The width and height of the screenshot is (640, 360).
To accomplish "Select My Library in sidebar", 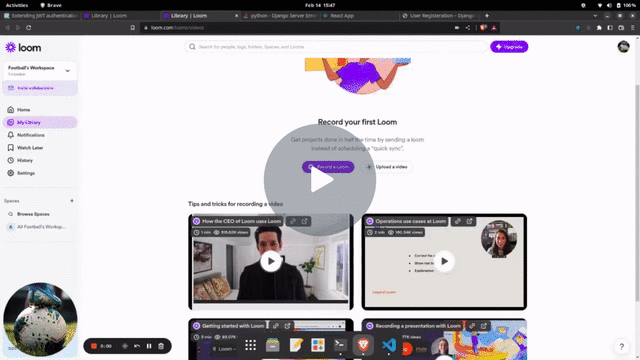I will coord(40,122).
